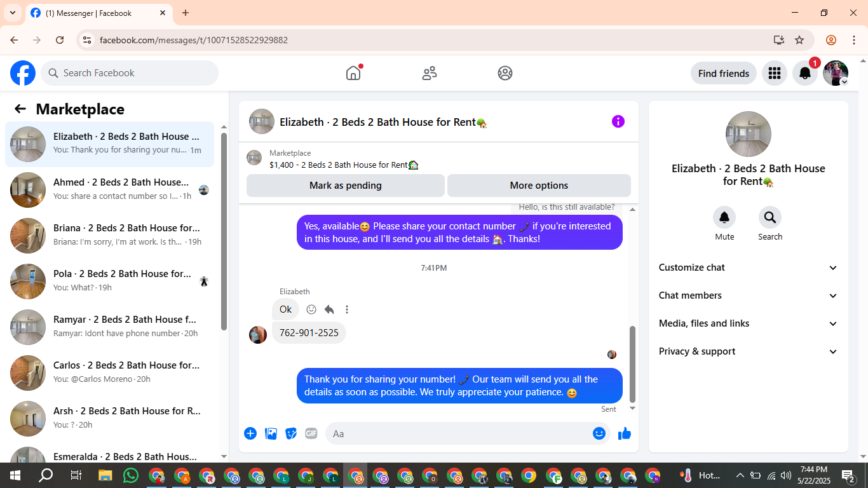This screenshot has width=868, height=488.
Task: Open the Carlos conversation
Action: [110, 373]
